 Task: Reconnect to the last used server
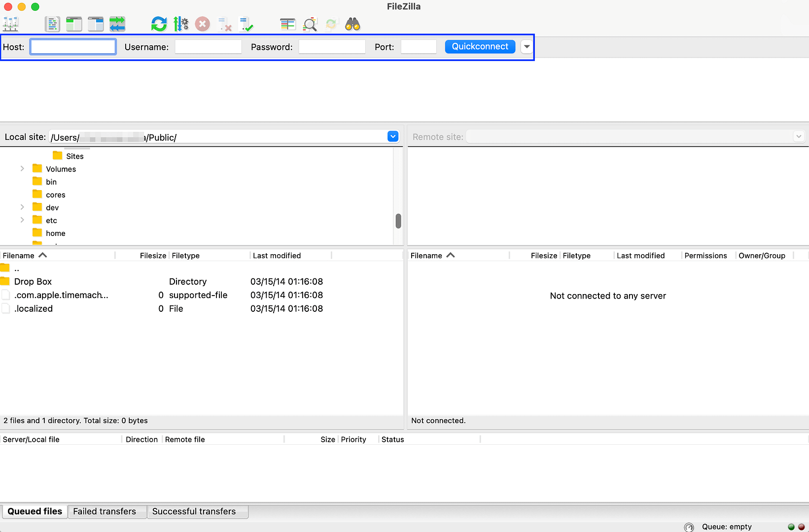click(246, 23)
